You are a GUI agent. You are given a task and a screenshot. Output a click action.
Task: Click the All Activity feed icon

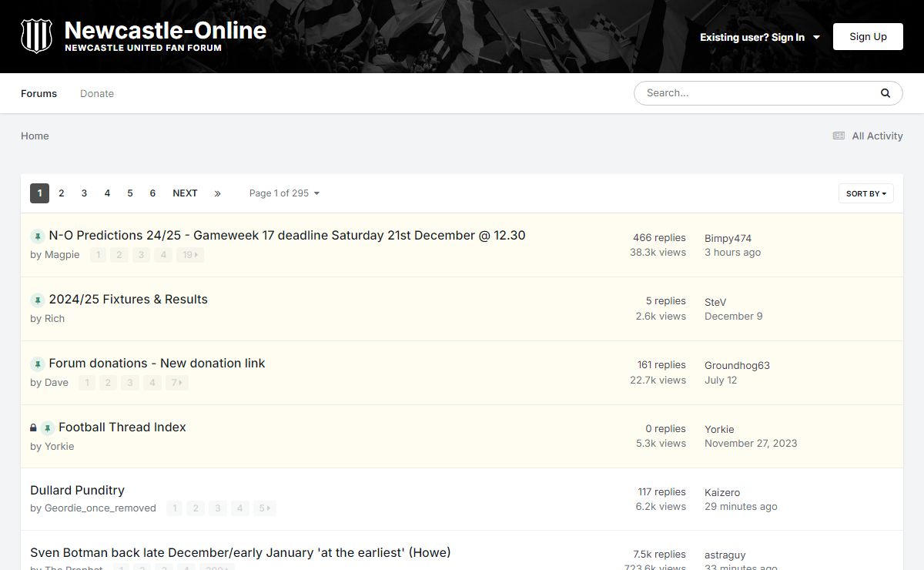(839, 136)
